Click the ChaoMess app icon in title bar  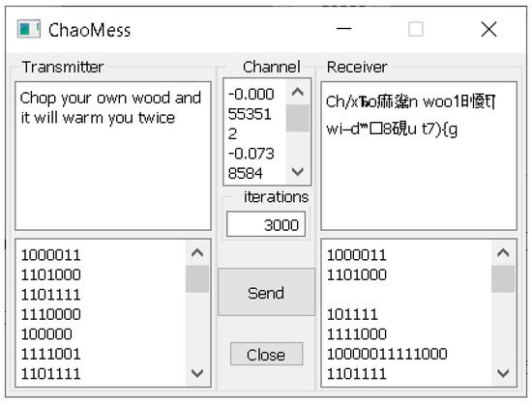28,29
